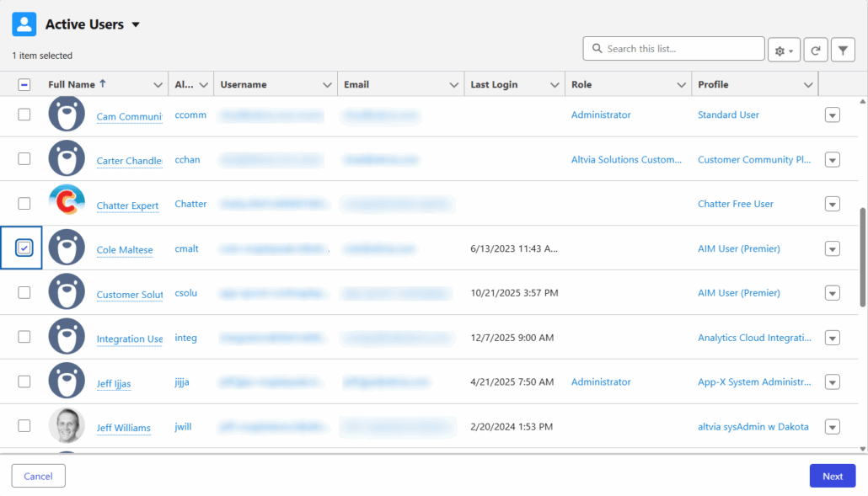This screenshot has height=496, width=868.
Task: Open the Last Login column menu
Action: pyautogui.click(x=555, y=85)
